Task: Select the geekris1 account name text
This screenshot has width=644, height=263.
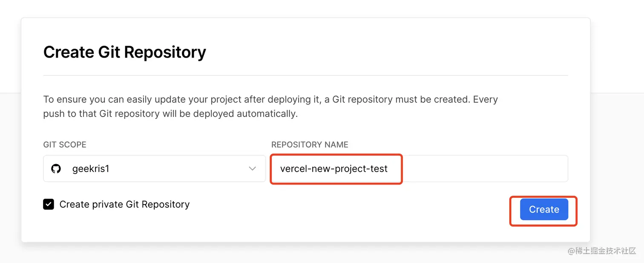Action: click(91, 169)
